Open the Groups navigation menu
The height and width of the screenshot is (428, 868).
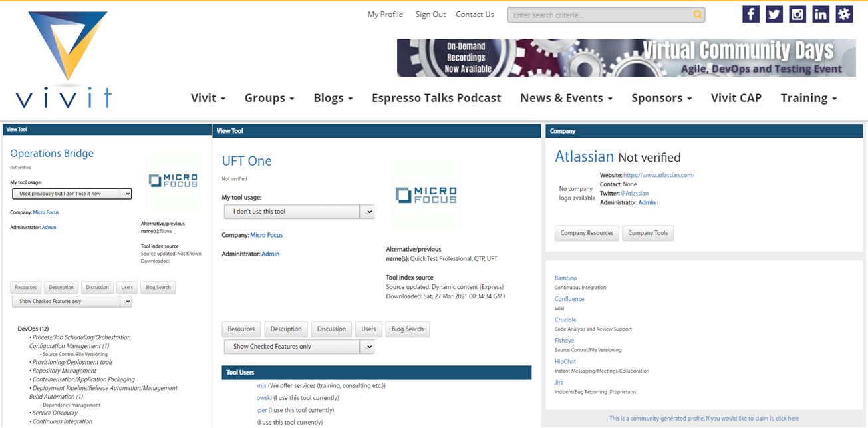click(269, 98)
